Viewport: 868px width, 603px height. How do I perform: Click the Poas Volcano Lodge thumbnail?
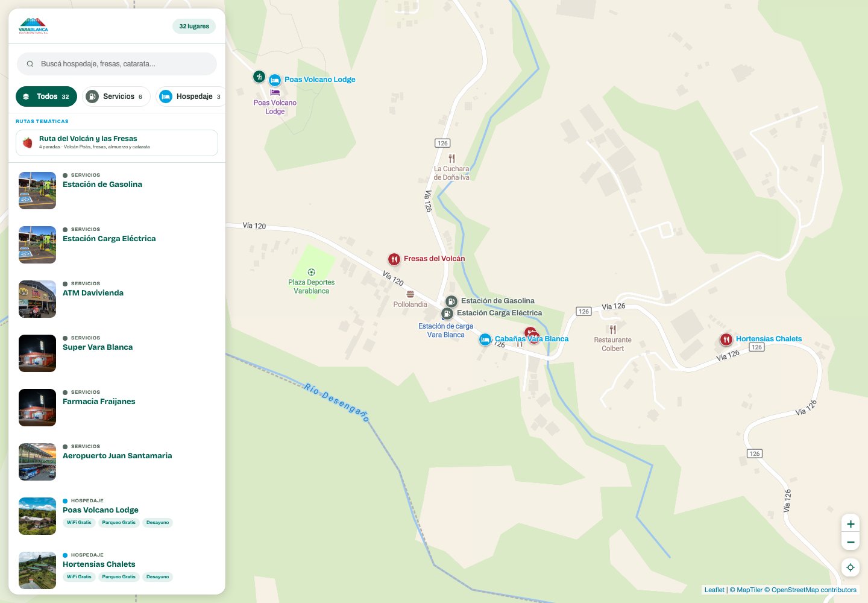(x=37, y=516)
